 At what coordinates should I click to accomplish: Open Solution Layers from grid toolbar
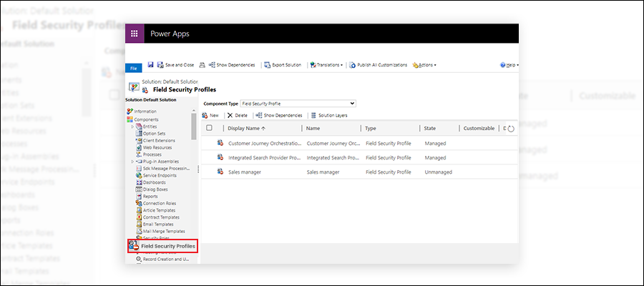pyautogui.click(x=328, y=115)
